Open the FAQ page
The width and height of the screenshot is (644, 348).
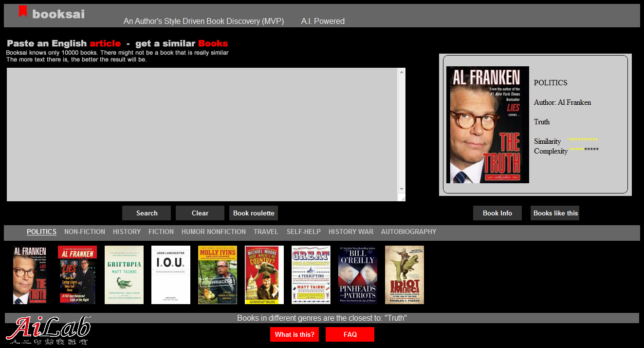pos(350,334)
